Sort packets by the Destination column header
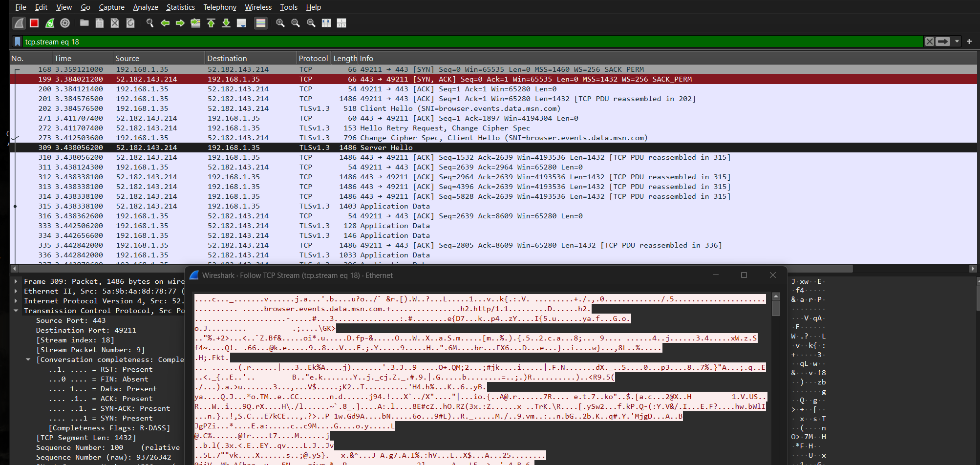The height and width of the screenshot is (465, 980). tap(251, 58)
